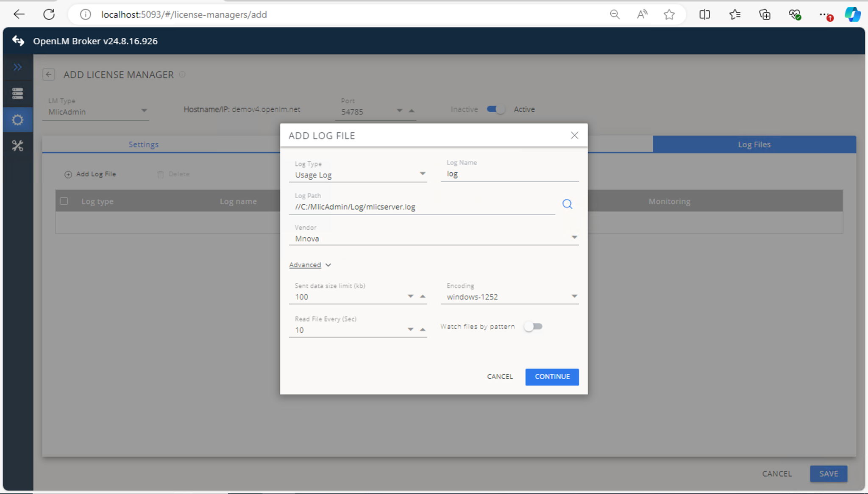Expand sidebar with double-chevron icon
Viewport: 868px width, 494px height.
click(17, 67)
